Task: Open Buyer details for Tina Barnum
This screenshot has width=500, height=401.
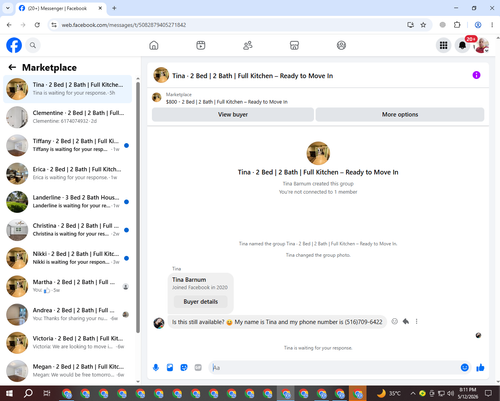Action: [201, 302]
